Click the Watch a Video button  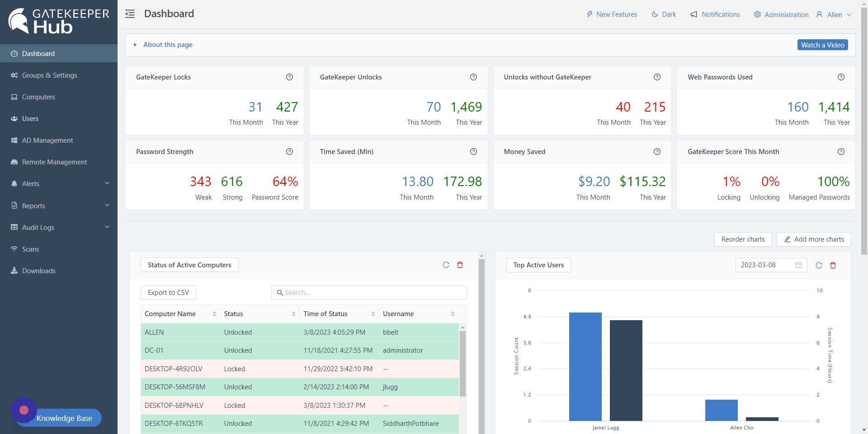pyautogui.click(x=822, y=45)
